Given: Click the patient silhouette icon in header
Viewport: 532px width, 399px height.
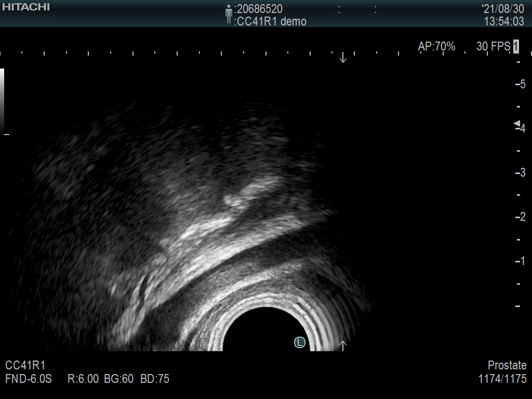Looking at the screenshot, I should [229, 14].
